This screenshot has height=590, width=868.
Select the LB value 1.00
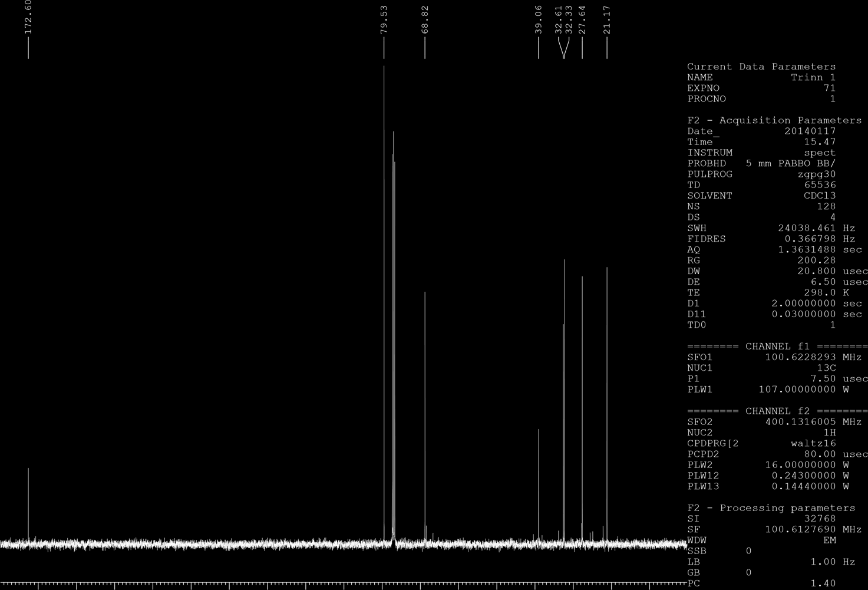(x=823, y=562)
